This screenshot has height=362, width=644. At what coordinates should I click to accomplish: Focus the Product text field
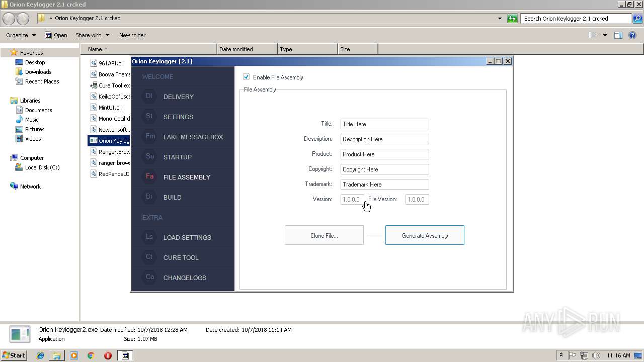(x=385, y=154)
